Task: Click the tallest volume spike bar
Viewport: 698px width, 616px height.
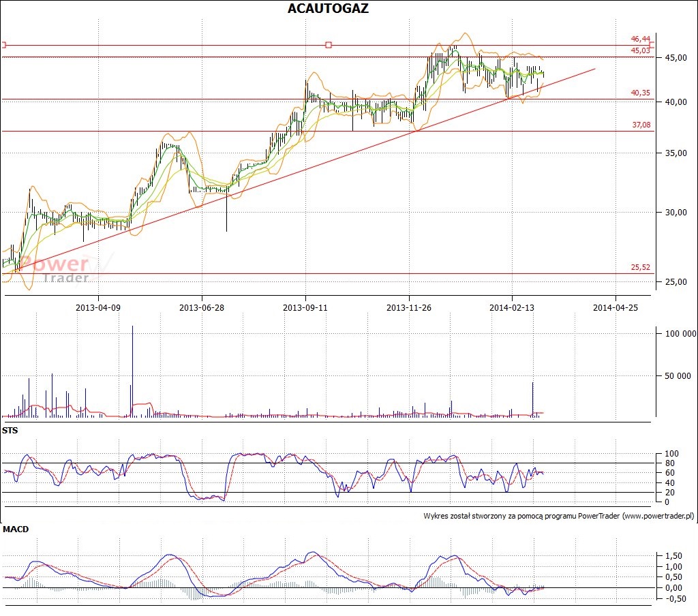Action: [x=132, y=371]
